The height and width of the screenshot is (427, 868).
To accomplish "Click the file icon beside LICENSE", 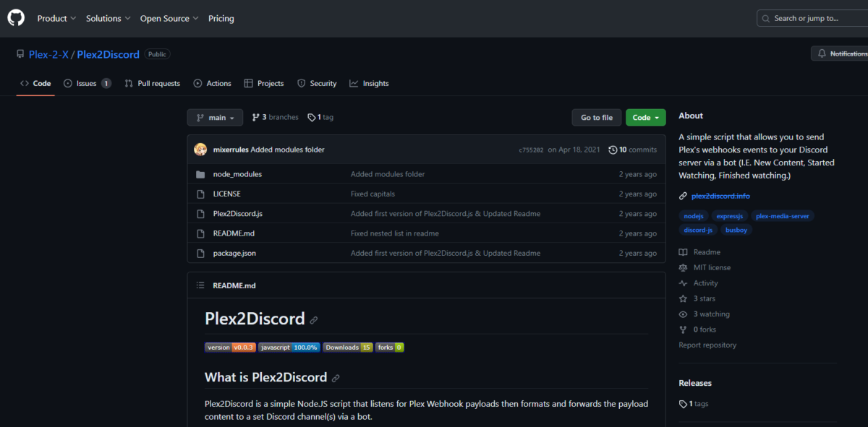I will pos(200,194).
